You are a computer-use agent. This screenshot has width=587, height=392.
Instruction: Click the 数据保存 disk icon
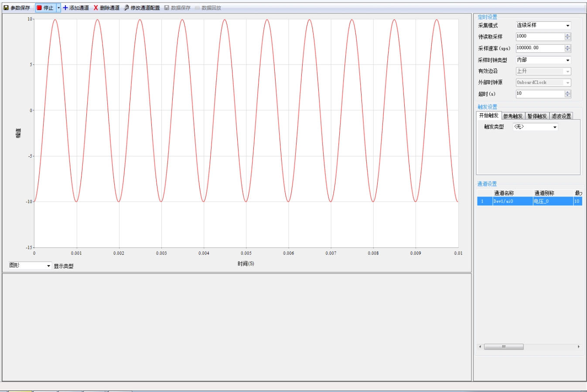click(167, 8)
